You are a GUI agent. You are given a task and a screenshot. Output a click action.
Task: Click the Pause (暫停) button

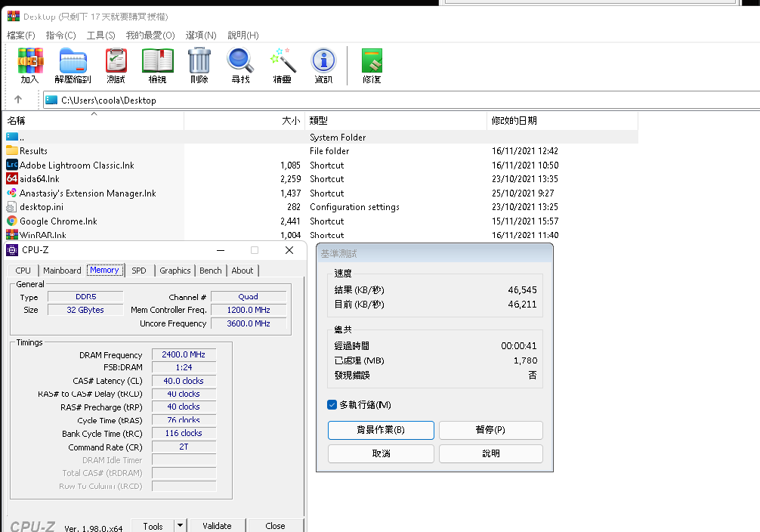[490, 430]
